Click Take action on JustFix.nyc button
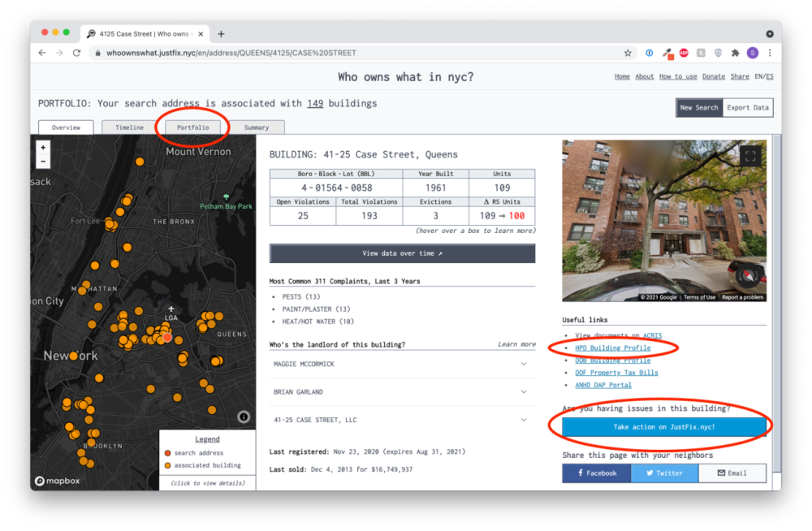This screenshot has height=531, width=812. (x=664, y=427)
